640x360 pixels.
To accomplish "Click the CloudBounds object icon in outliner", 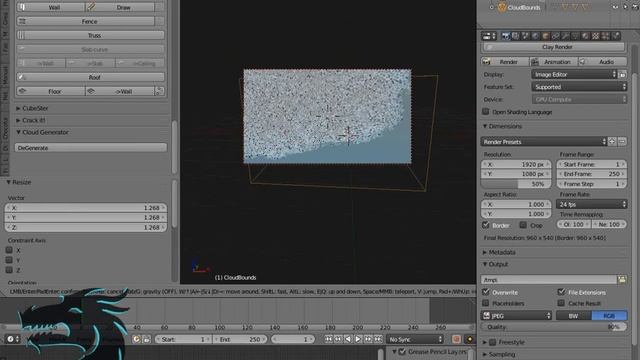I will [x=502, y=7].
